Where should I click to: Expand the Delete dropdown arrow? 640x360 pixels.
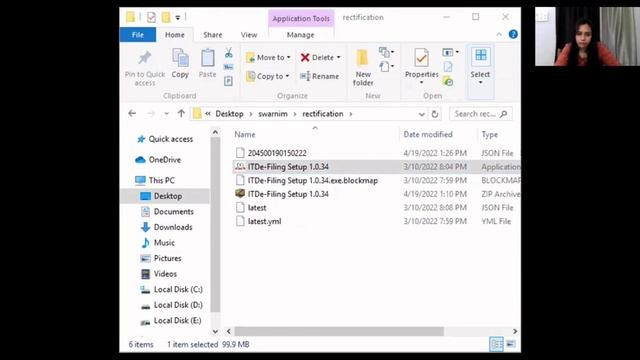click(338, 58)
